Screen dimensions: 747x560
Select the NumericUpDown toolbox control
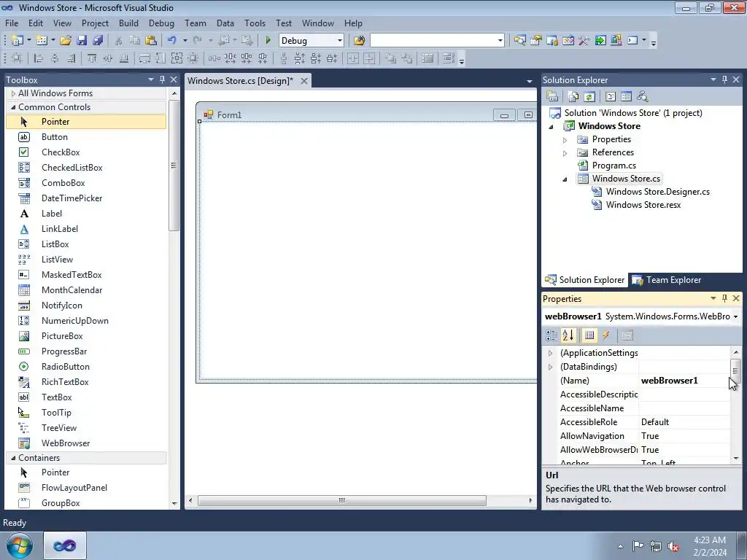coord(86,321)
